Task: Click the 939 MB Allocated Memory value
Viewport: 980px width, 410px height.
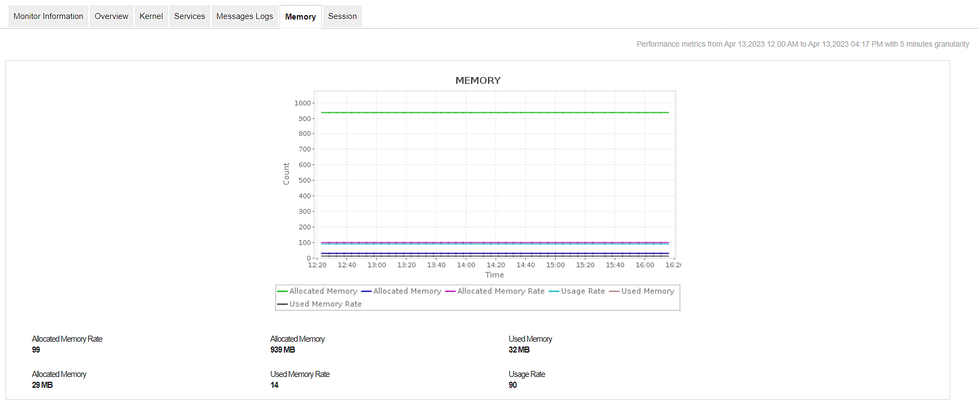Action: (283, 350)
